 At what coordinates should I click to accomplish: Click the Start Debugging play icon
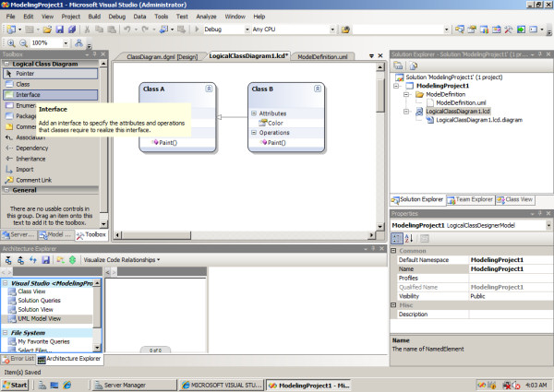[197, 30]
